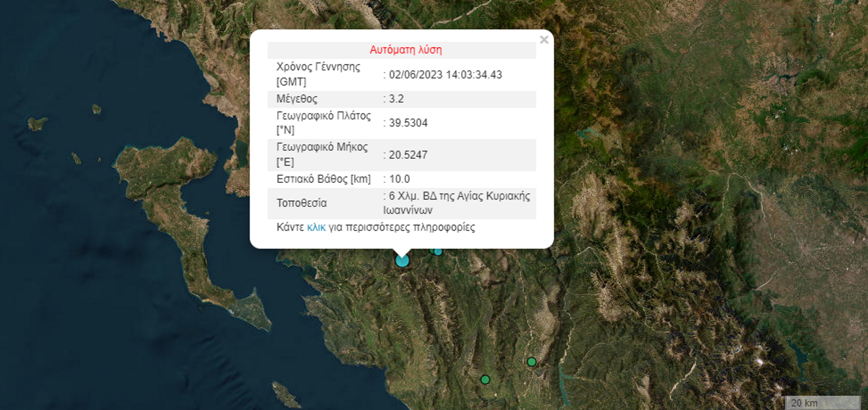The height and width of the screenshot is (410, 868).
Task: Click the 'Τοποθεσία' row label
Action: [301, 203]
